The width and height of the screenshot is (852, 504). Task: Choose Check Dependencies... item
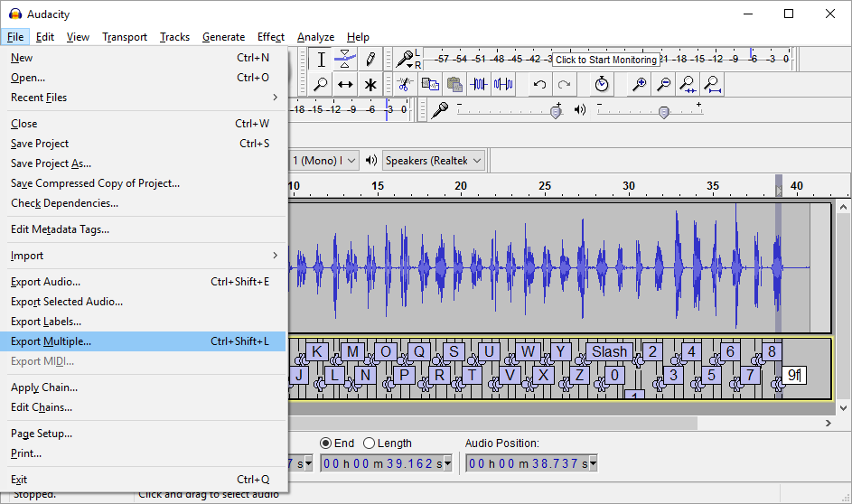point(144,203)
